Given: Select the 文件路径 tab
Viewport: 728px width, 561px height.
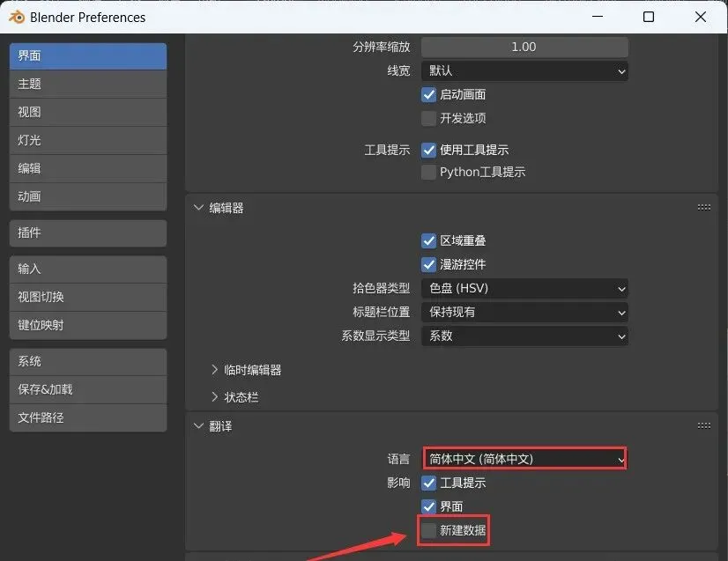Looking at the screenshot, I should (88, 417).
